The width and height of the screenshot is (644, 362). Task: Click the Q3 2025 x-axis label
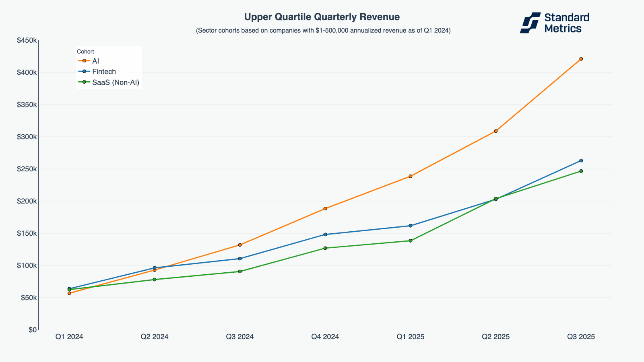tap(581, 337)
